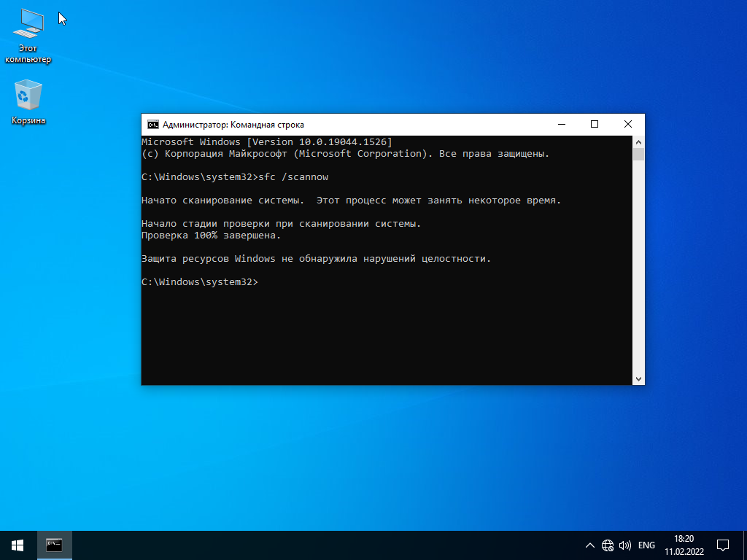This screenshot has width=747, height=560.
Task: Select the Корзина recycle bin icon
Action: 28,102
